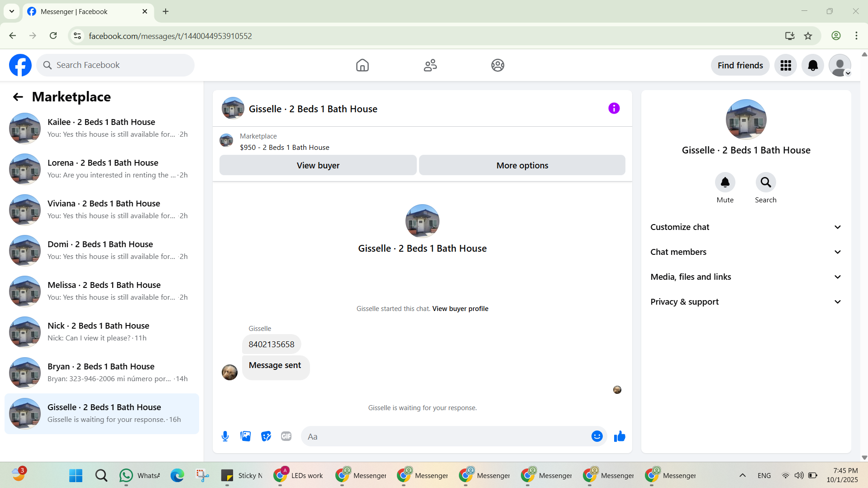868x488 pixels.
Task: Click the Find friends button
Action: click(x=740, y=65)
